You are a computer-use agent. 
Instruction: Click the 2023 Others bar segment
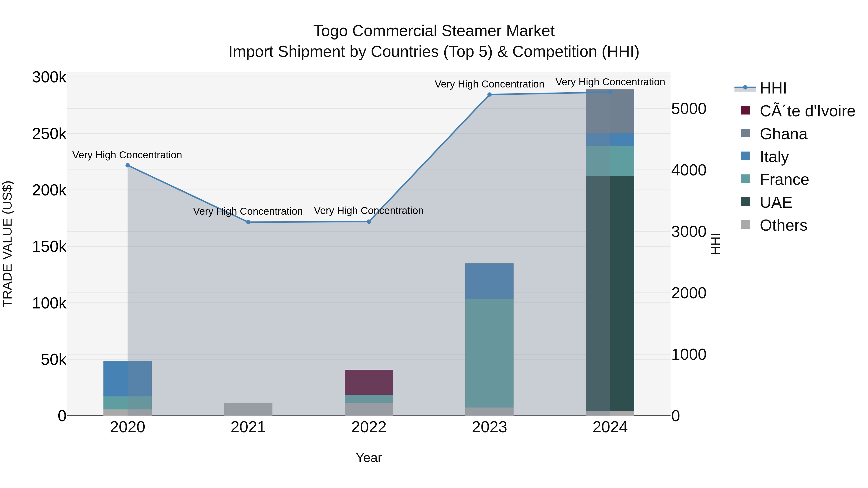tap(490, 412)
